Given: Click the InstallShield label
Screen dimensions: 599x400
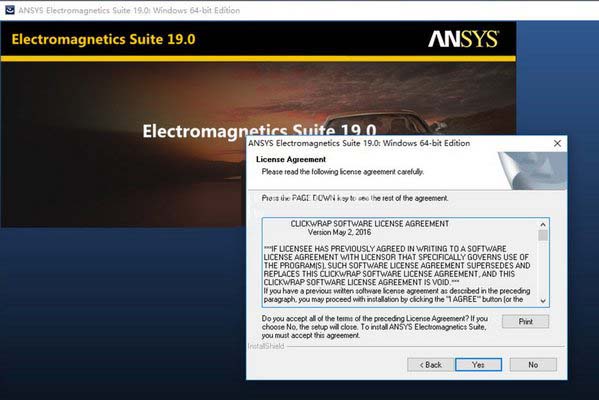Looking at the screenshot, I should (x=266, y=347).
